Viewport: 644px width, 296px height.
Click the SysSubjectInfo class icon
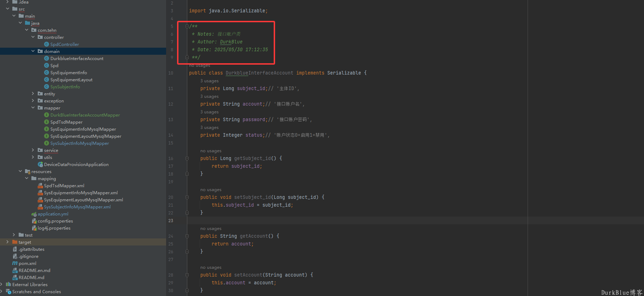tap(46, 87)
